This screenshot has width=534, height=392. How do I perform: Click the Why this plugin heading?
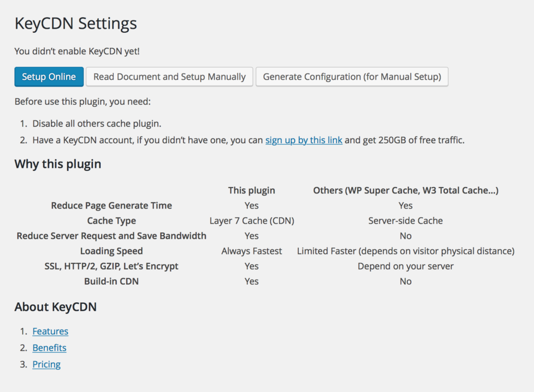click(57, 164)
